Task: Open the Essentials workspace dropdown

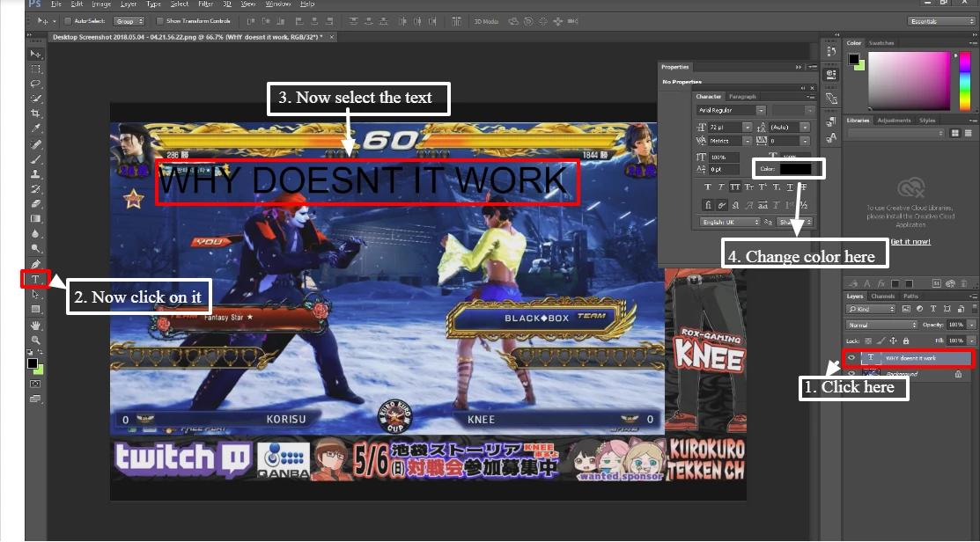Action: pyautogui.click(x=941, y=21)
